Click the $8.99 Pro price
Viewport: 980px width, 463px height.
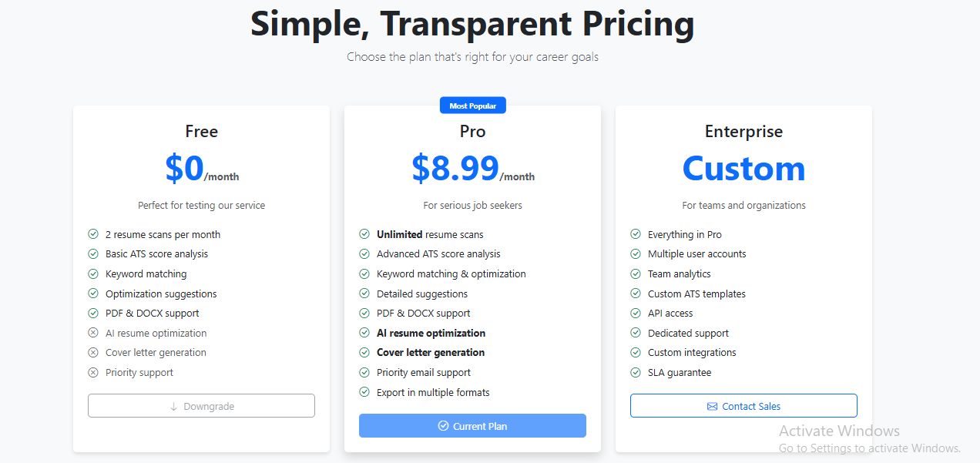(x=455, y=168)
